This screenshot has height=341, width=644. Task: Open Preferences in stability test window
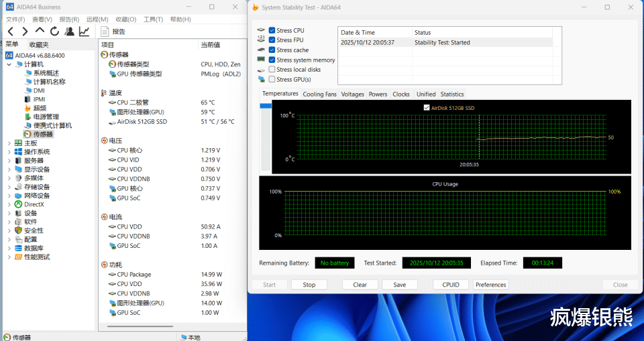coord(491,285)
